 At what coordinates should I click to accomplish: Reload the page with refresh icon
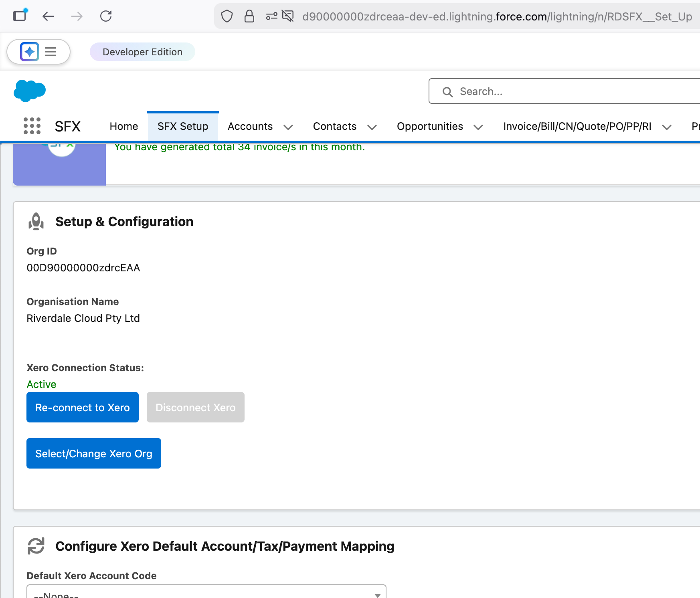click(106, 16)
